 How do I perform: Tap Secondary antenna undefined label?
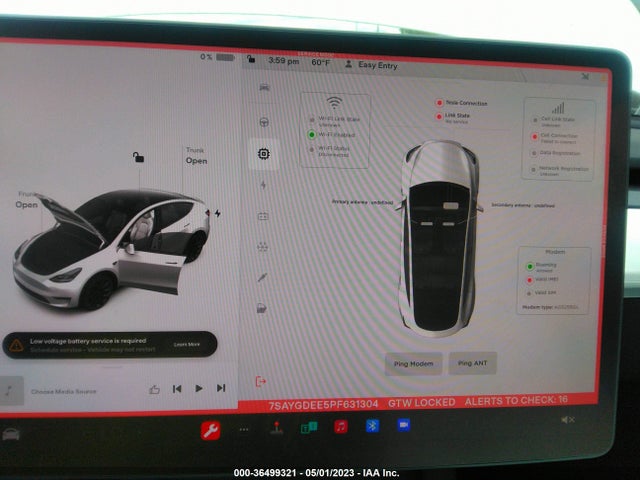[523, 205]
